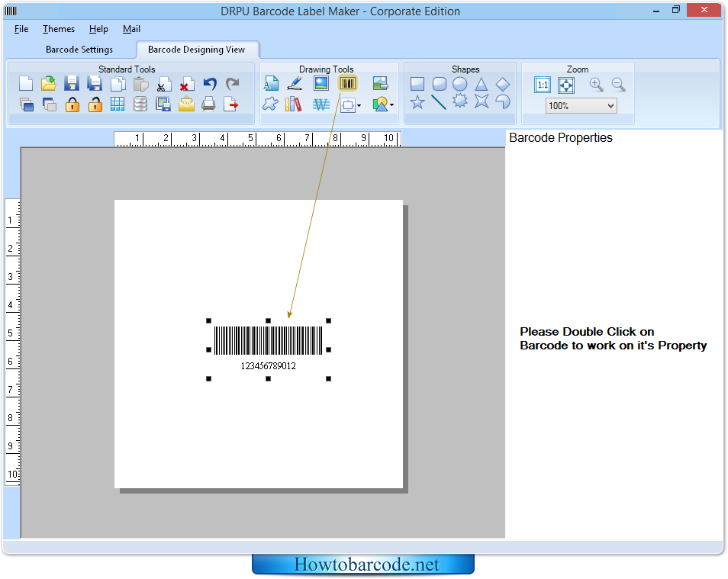Select the Rounded Rectangle shape

point(440,84)
